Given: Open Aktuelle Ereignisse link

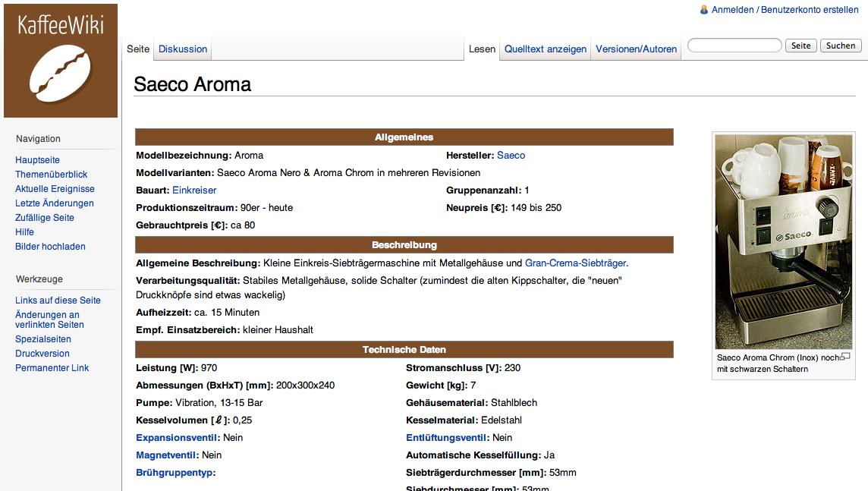Looking at the screenshot, I should [55, 189].
